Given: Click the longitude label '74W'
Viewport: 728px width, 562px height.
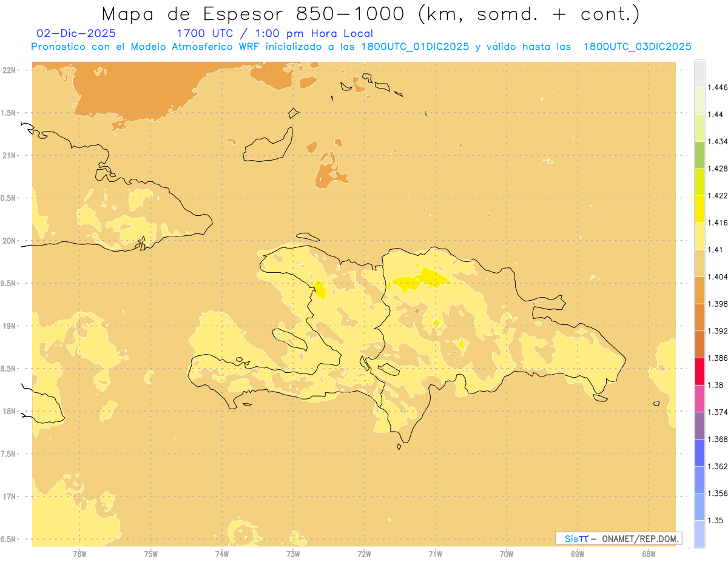Looking at the screenshot, I should pyautogui.click(x=222, y=554).
